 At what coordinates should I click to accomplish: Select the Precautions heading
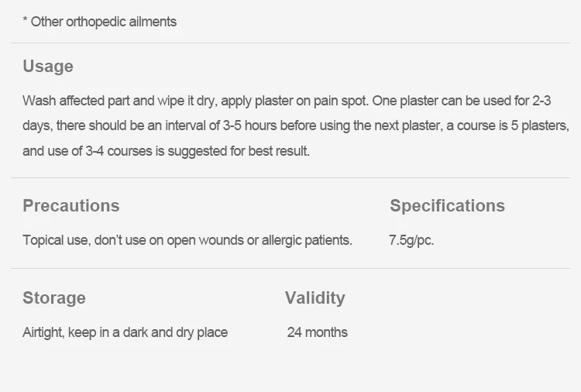coord(71,206)
